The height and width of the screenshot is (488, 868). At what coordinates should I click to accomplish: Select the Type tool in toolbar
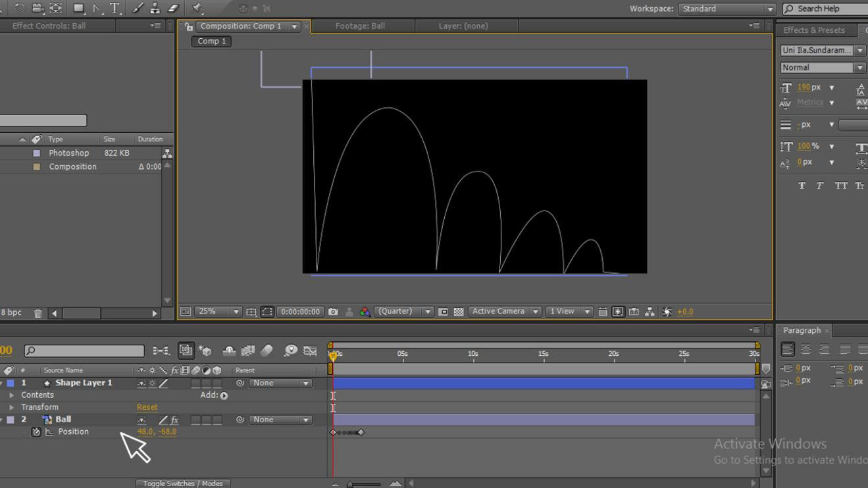(115, 9)
